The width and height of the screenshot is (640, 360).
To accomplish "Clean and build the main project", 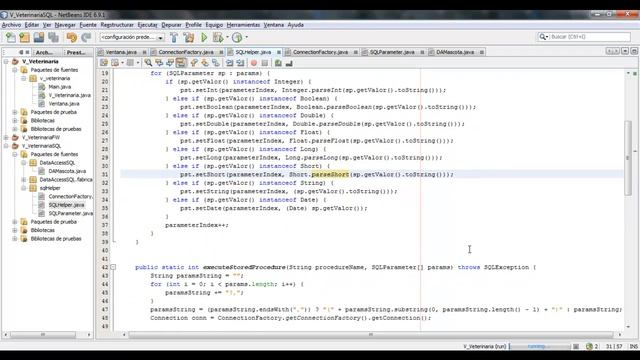I will click(189, 38).
